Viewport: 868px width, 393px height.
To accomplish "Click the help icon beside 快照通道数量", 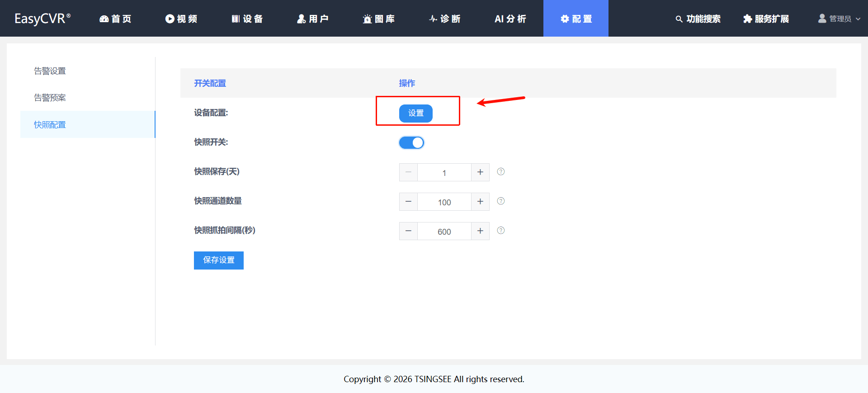I will point(501,201).
